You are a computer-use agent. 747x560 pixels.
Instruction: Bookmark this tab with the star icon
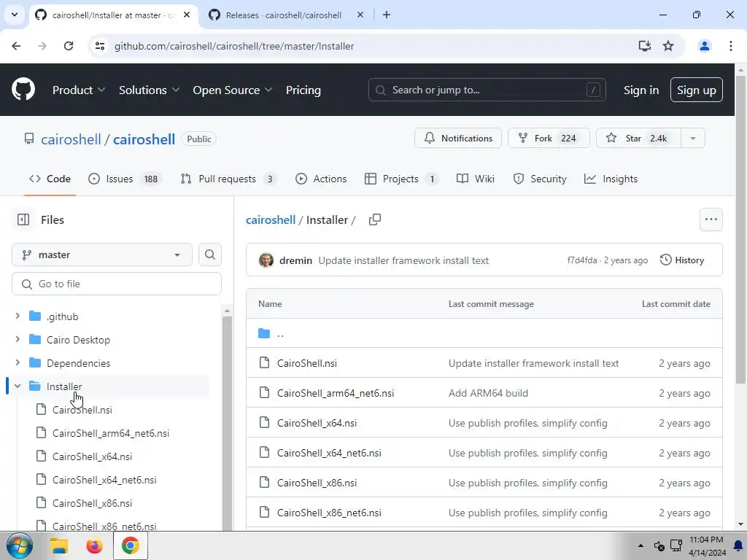click(668, 46)
